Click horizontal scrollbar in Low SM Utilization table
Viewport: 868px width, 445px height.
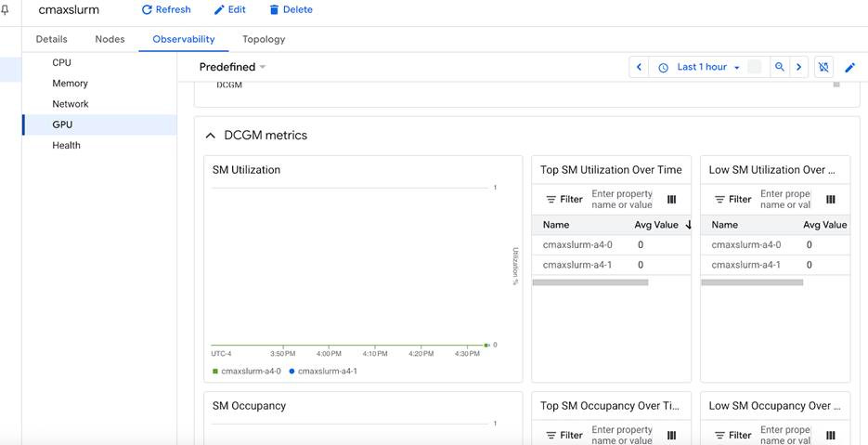(752, 282)
